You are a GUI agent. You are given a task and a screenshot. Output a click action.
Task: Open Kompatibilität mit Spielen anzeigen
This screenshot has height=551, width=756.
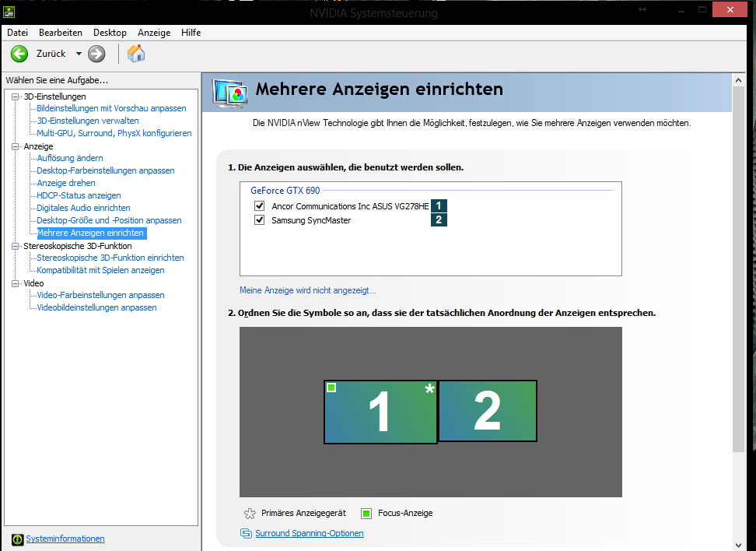pos(100,270)
